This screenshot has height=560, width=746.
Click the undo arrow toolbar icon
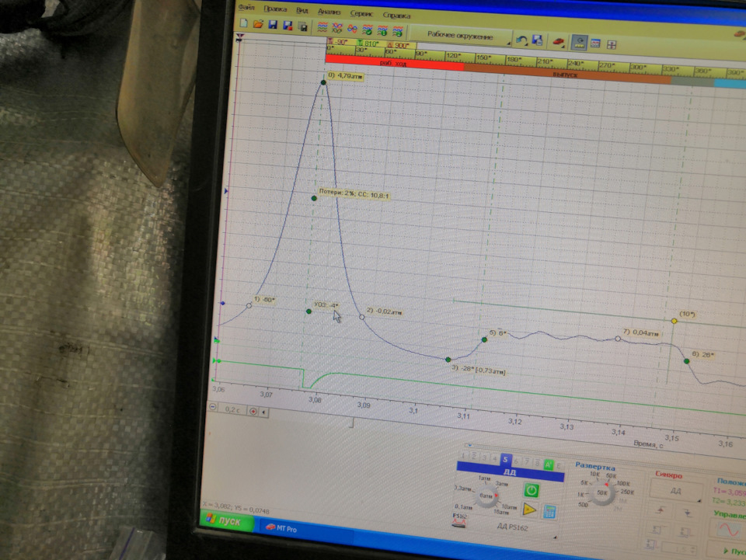pyautogui.click(x=521, y=40)
